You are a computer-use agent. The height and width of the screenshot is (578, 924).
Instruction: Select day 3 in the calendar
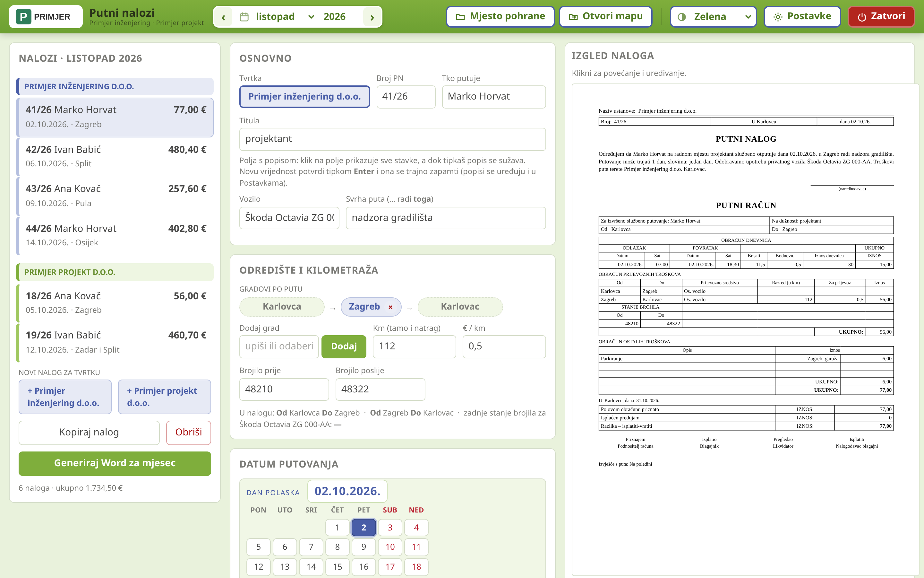pyautogui.click(x=390, y=528)
